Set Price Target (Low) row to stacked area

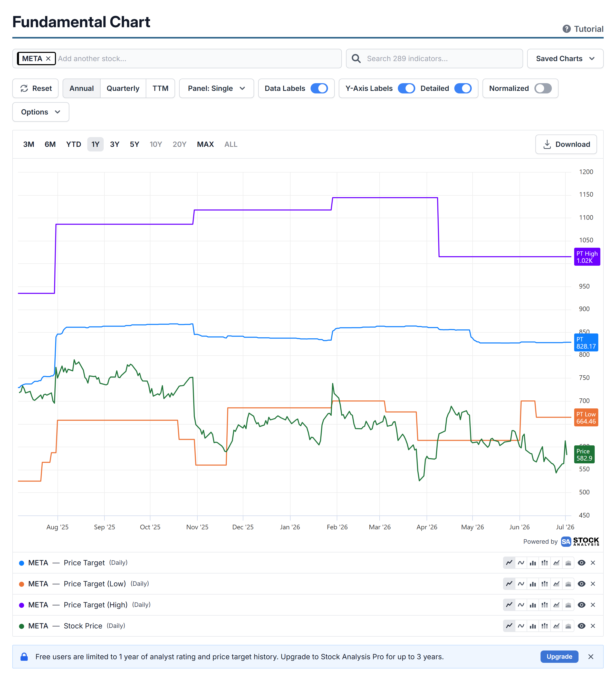coord(568,584)
